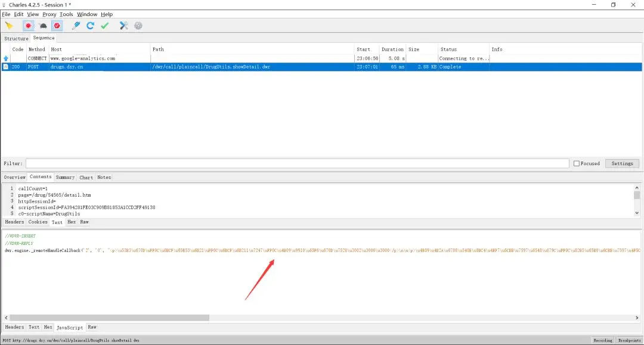
Task: Click the Validate green check icon
Action: coord(105,26)
